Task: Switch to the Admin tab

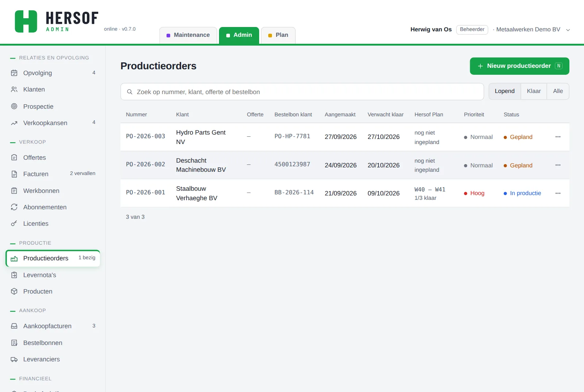Action: pos(239,35)
